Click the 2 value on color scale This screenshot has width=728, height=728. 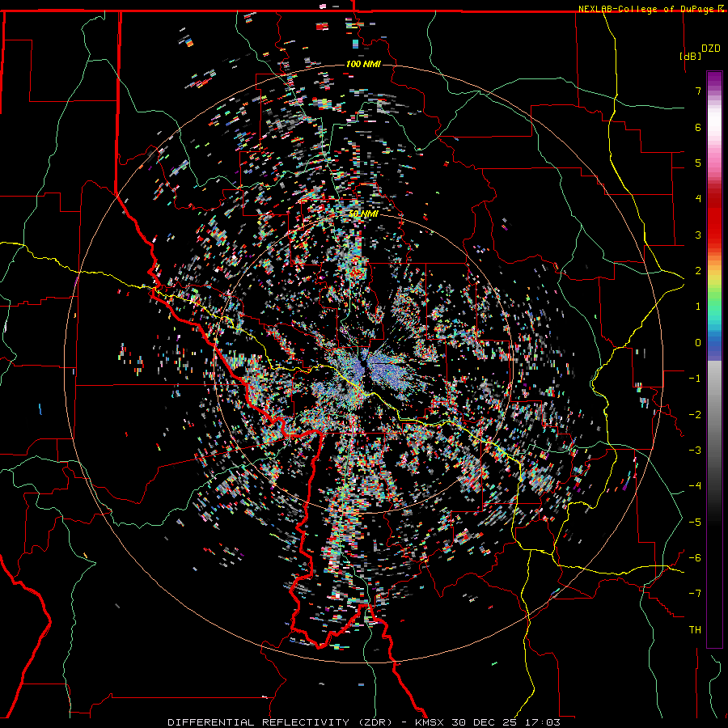698,271
